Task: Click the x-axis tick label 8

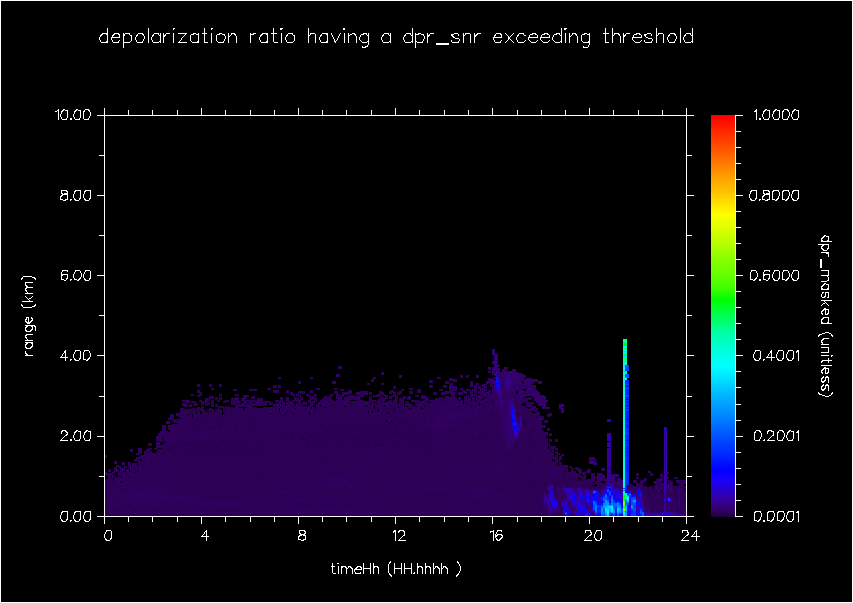Action: (x=301, y=536)
